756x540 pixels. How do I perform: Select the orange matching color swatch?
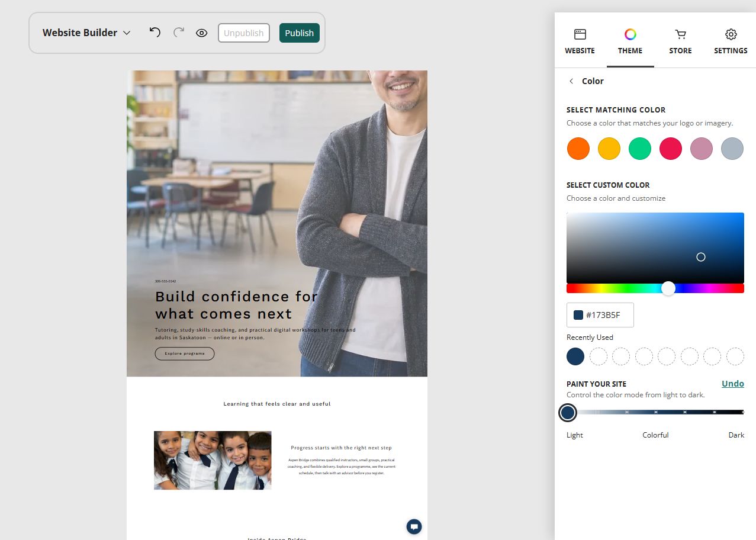pos(578,149)
